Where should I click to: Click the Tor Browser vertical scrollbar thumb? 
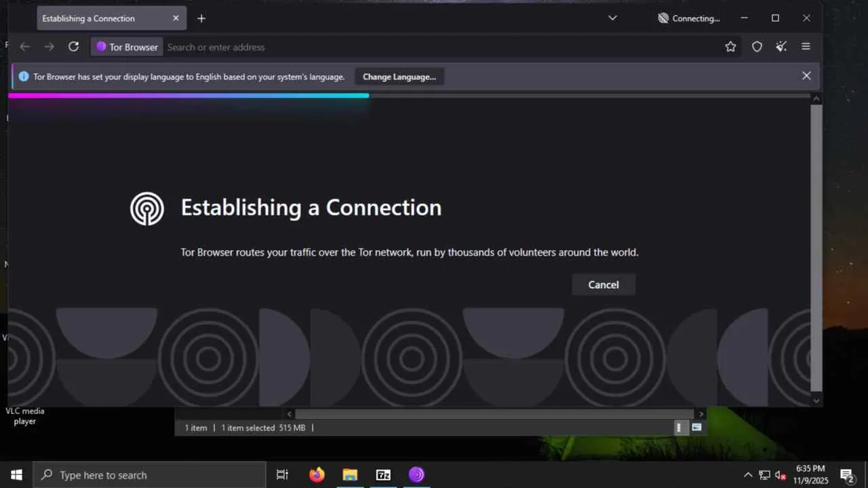(816, 248)
